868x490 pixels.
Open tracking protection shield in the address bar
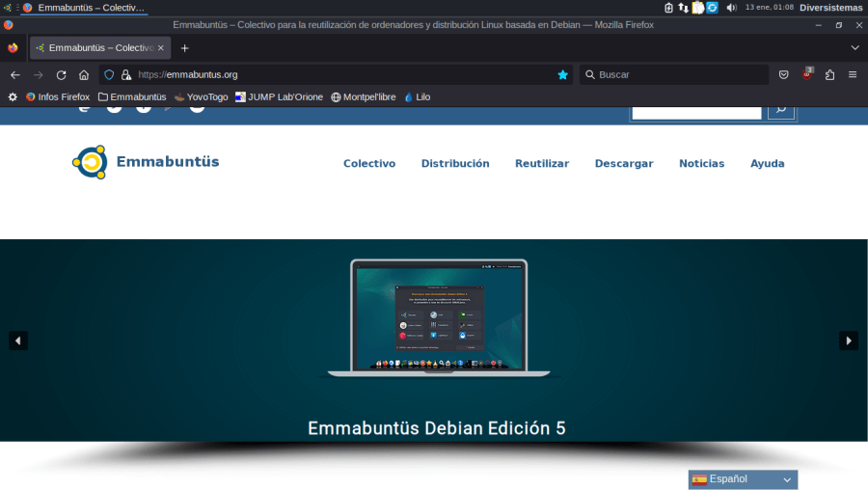tap(109, 74)
